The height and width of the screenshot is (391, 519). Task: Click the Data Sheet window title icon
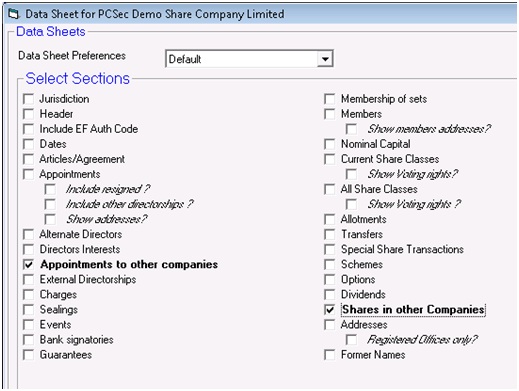tap(14, 14)
